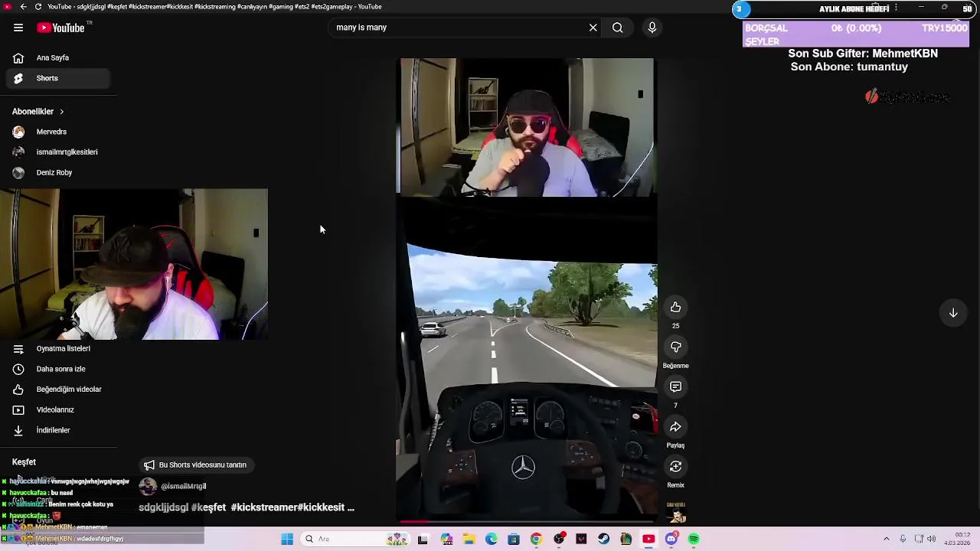The height and width of the screenshot is (551, 980).
Task: Click the Keşfet sidebar heading
Action: [x=24, y=462]
